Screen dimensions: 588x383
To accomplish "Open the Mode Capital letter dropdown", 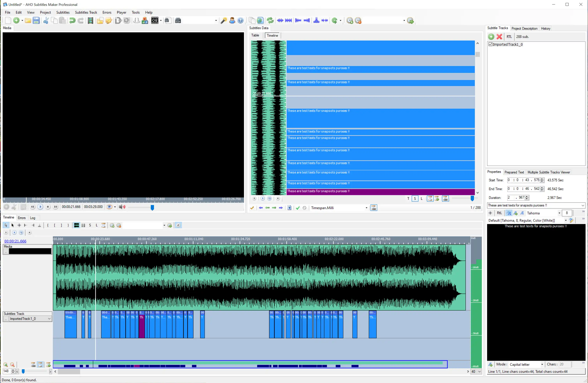I will coord(542,364).
